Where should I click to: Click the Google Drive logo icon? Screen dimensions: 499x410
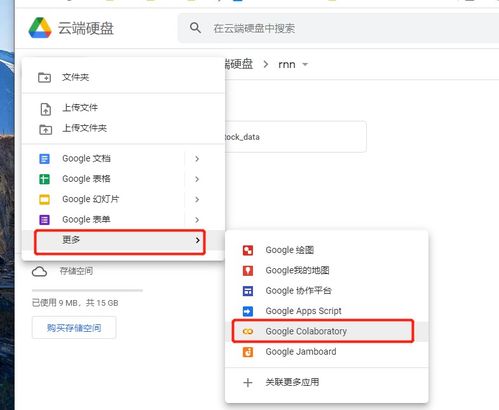pos(40,28)
